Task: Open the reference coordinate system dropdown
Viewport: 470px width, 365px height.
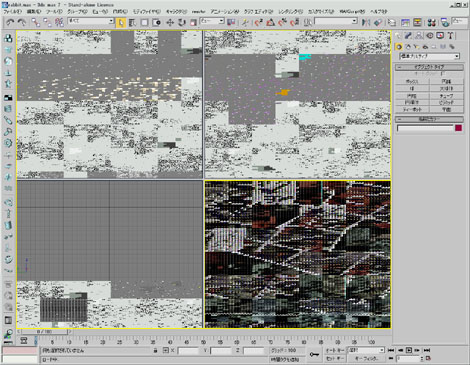Action: [212, 21]
